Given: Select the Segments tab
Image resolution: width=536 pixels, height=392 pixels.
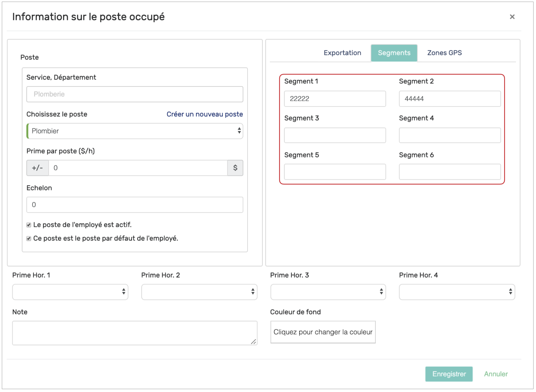Looking at the screenshot, I should coord(394,53).
